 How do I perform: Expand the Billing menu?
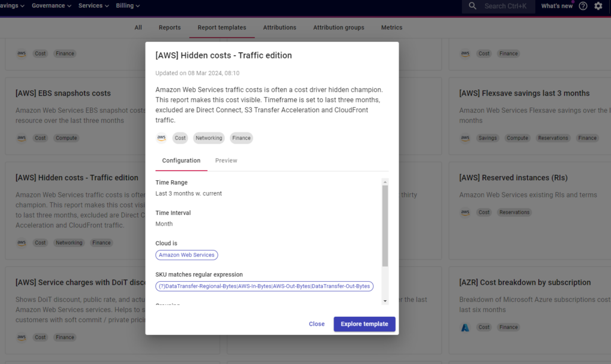click(x=128, y=5)
